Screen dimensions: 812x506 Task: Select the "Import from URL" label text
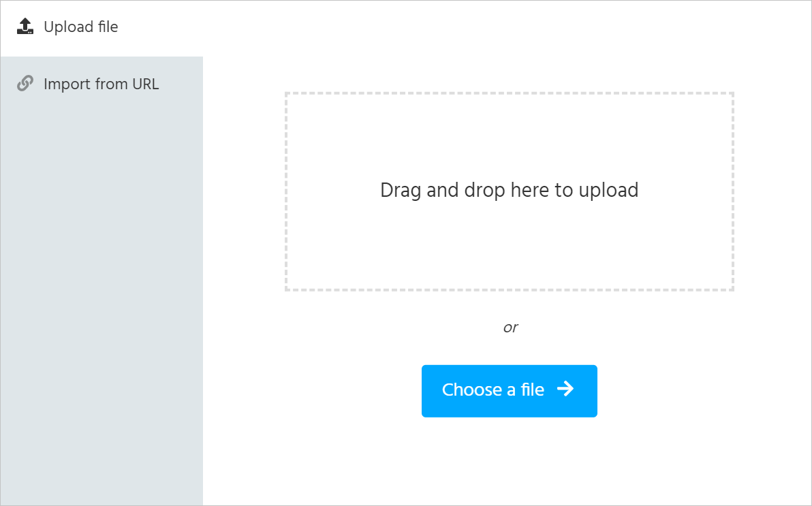101,84
